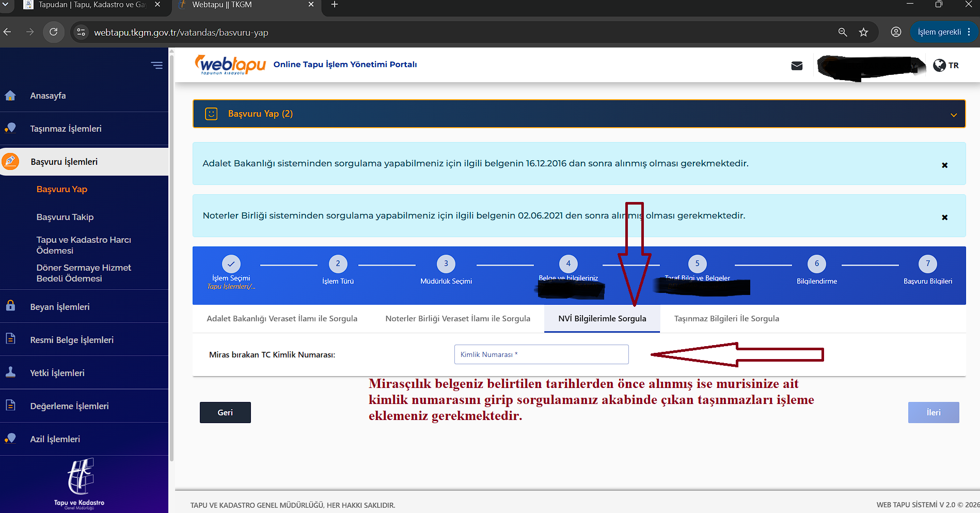Go to step 3 Müdürlük Seçimi

tap(446, 263)
